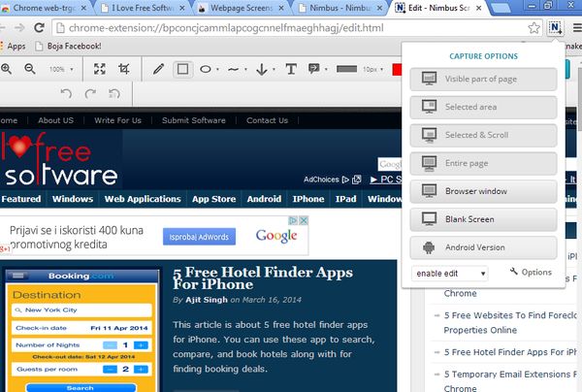The height and width of the screenshot is (392, 582).
Task: Close the Webpage Screenshot tab
Action: coord(281,8)
